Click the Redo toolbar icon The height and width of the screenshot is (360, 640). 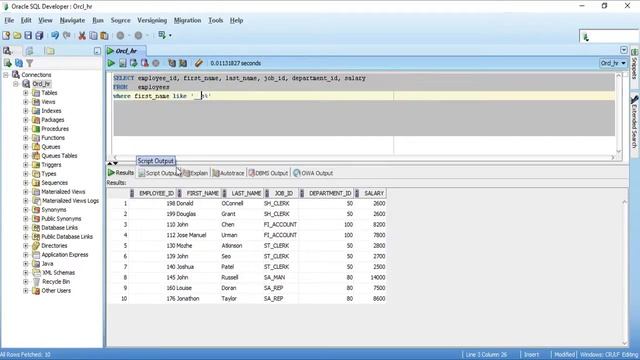click(x=67, y=36)
